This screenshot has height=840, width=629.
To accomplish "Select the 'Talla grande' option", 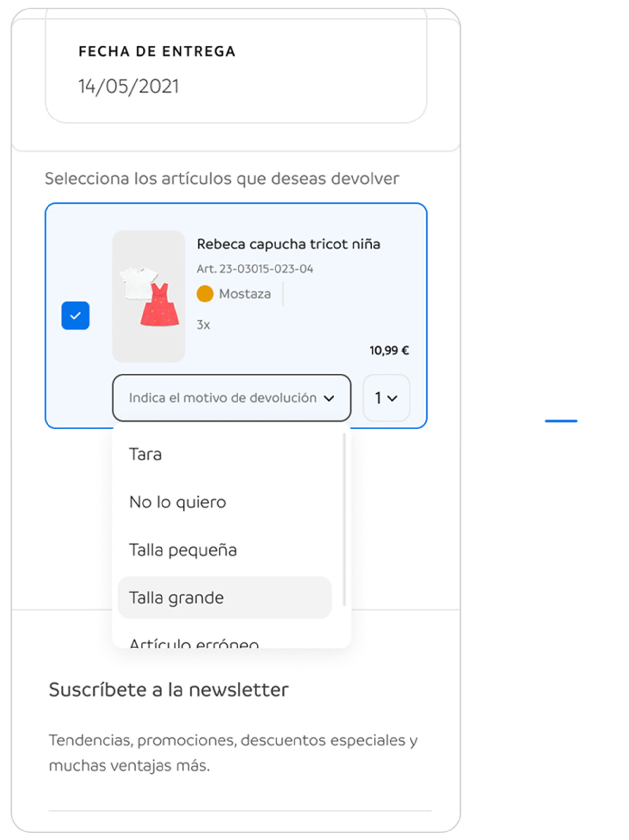I will [225, 598].
